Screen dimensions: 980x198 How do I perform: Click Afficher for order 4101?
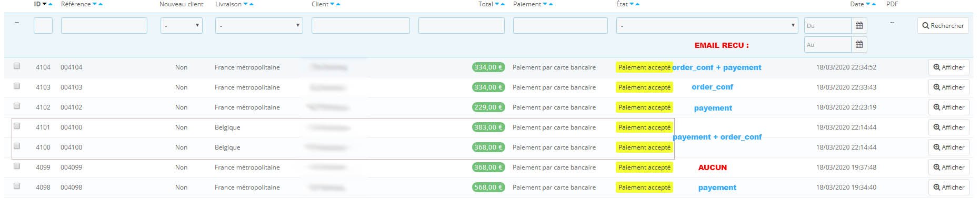tap(949, 127)
